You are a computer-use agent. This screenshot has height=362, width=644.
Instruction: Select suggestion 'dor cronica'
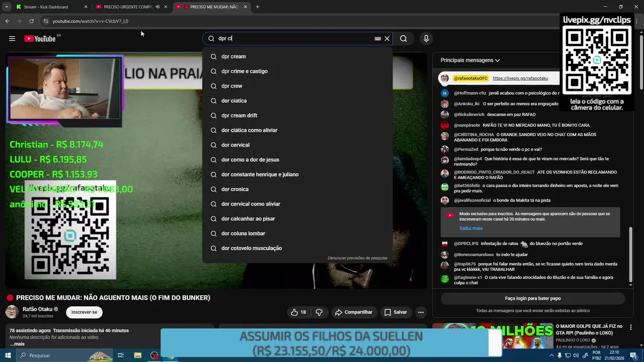coord(297,189)
